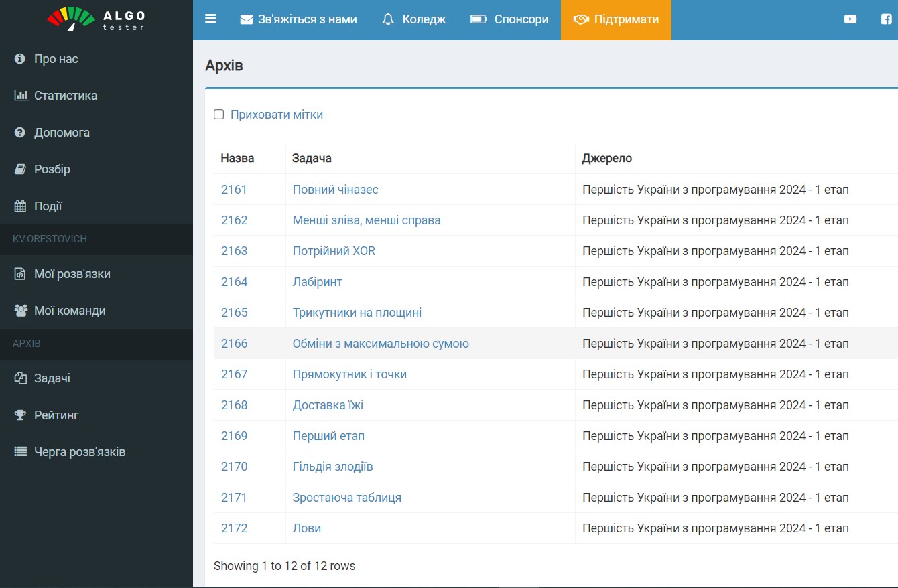
Task: Open problem link 2165
Action: (234, 313)
